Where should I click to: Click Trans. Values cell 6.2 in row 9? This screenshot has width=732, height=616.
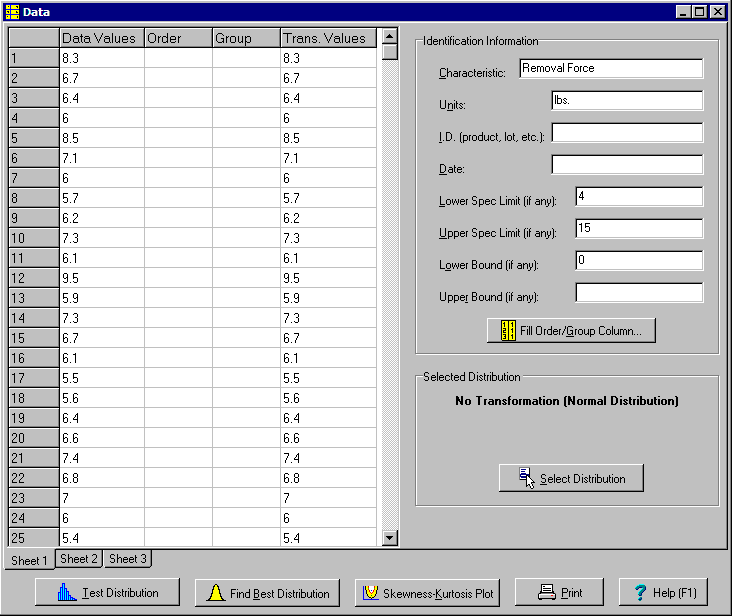tap(329, 218)
